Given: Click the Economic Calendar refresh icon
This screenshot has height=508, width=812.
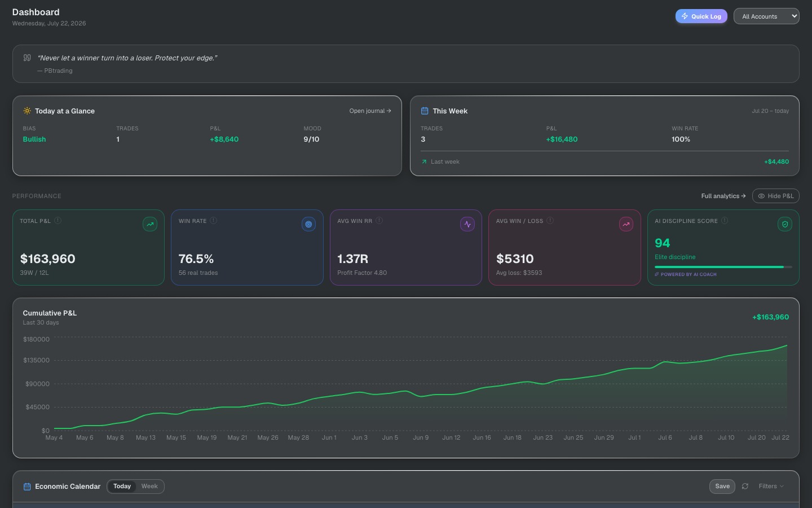Looking at the screenshot, I should [745, 487].
